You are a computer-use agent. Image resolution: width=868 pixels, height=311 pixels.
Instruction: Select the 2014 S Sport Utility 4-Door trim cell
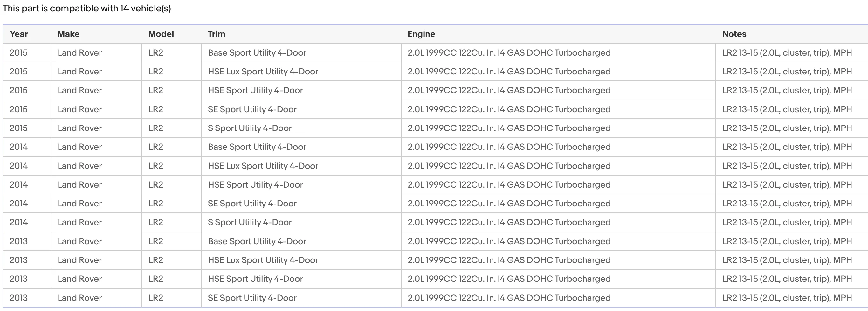click(x=301, y=222)
